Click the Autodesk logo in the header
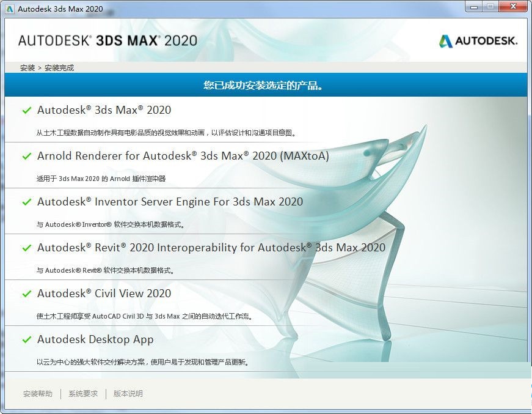 tap(478, 41)
